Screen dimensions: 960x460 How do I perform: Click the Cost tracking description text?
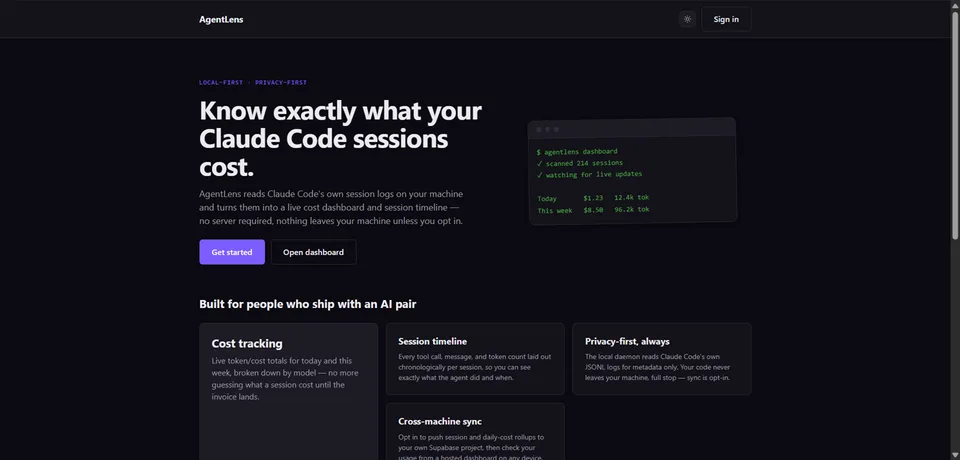point(285,379)
